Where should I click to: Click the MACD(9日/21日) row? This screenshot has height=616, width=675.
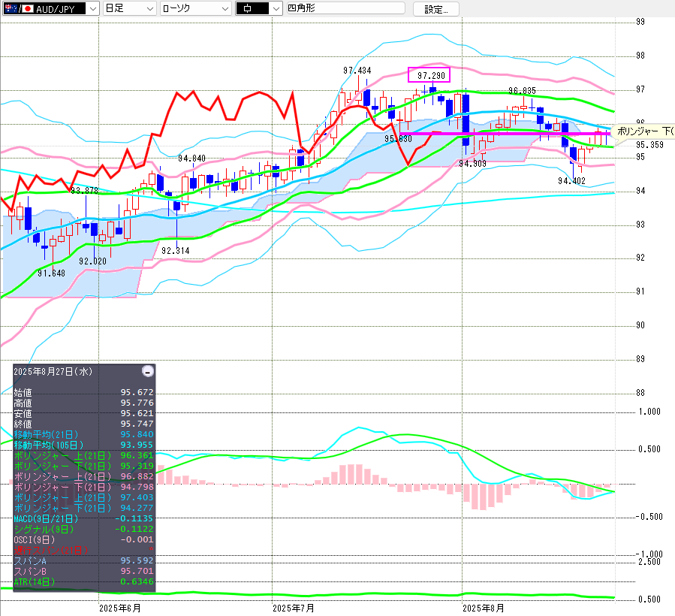pyautogui.click(x=83, y=518)
